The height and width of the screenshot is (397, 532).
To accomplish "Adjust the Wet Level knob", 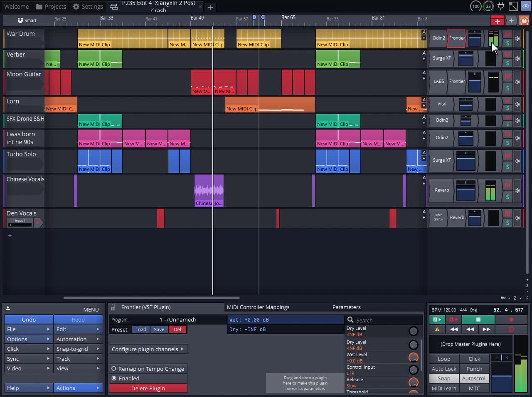I will 413,357.
